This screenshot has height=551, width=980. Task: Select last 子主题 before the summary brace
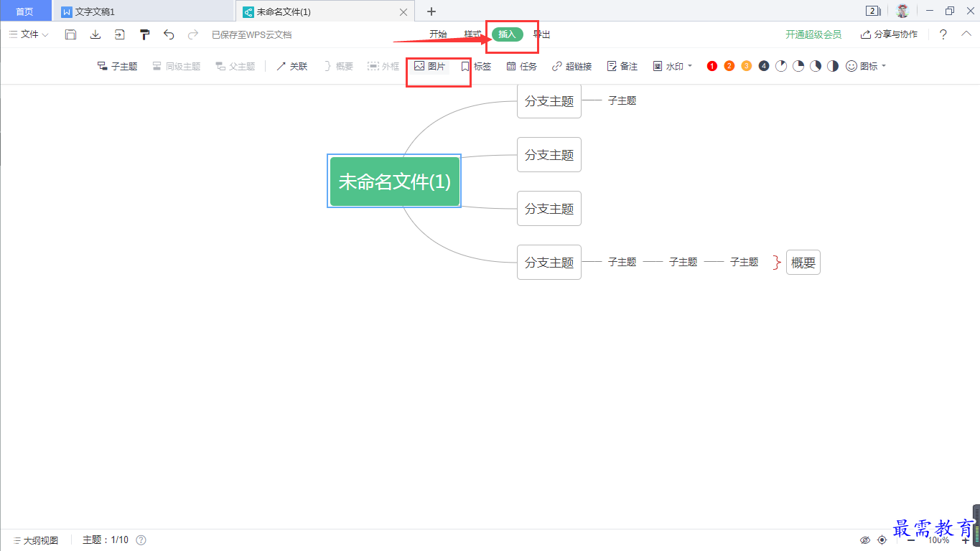click(x=745, y=263)
